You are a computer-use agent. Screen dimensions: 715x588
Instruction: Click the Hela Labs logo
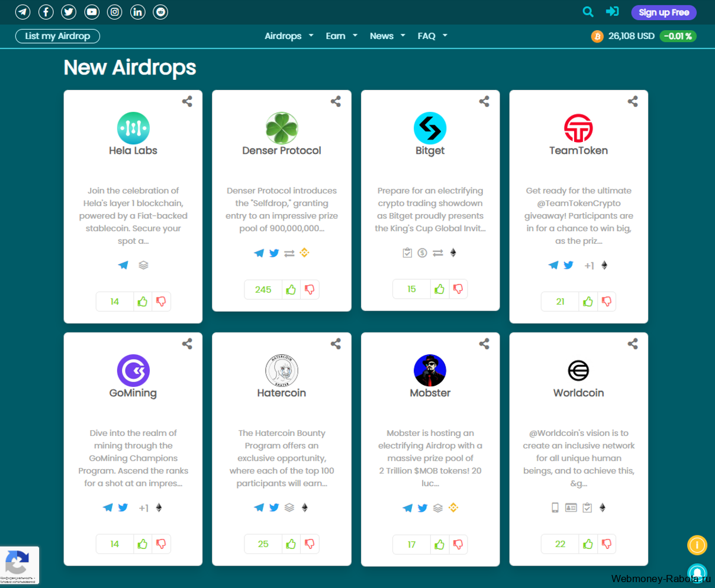133,128
